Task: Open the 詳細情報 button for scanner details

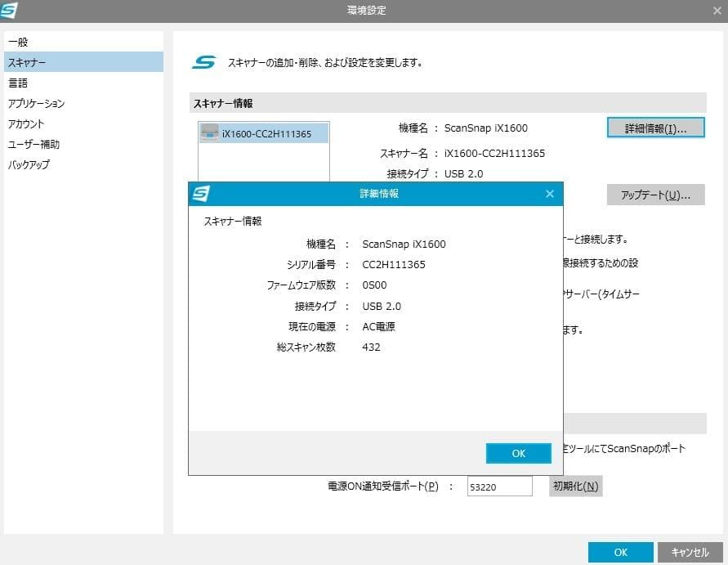Action: (655, 127)
